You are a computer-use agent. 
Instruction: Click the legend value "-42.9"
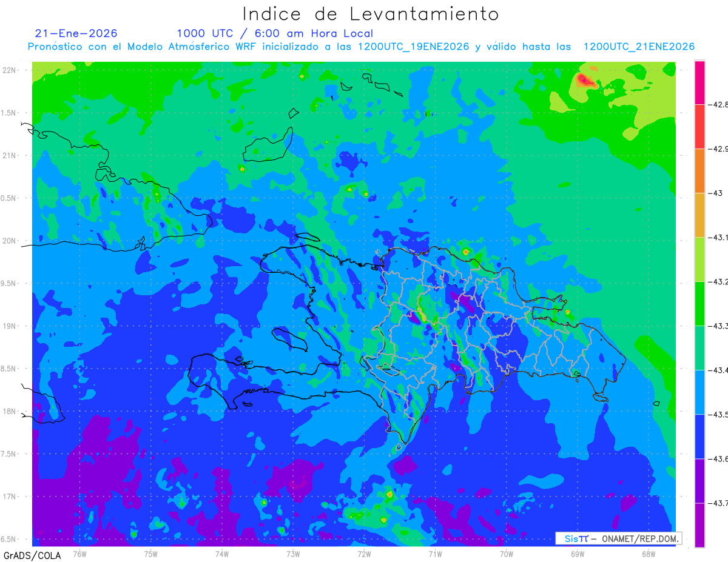[x=718, y=149]
